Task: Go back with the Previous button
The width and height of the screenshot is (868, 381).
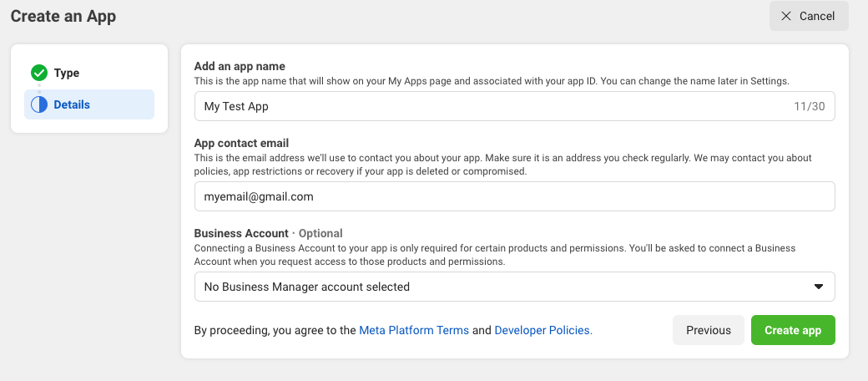Action: tap(709, 330)
